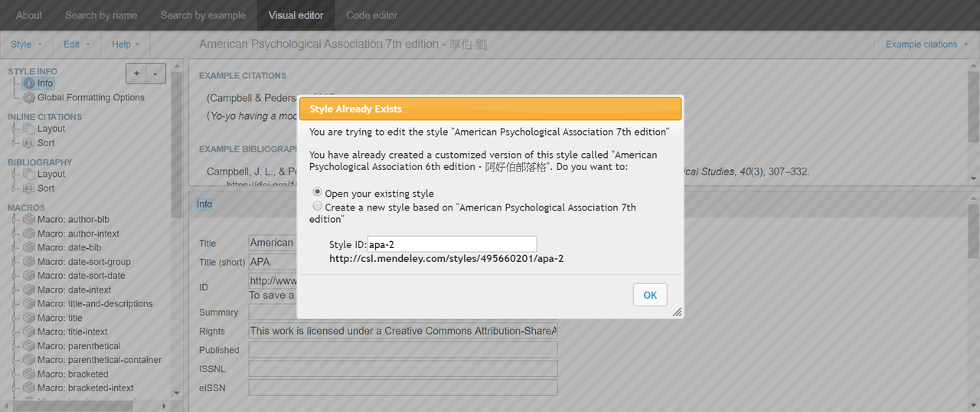Click the cube icon for Macro: parenthetical-container
This screenshot has width=980, height=412.
(x=28, y=360)
